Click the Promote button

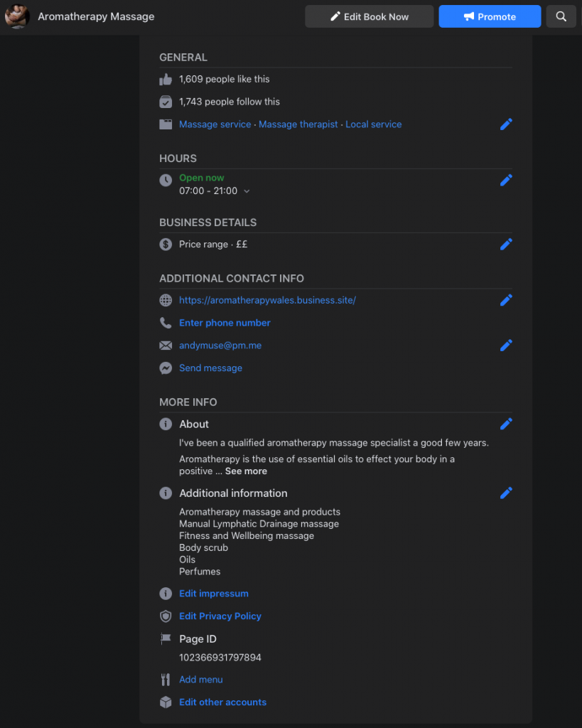click(x=490, y=17)
